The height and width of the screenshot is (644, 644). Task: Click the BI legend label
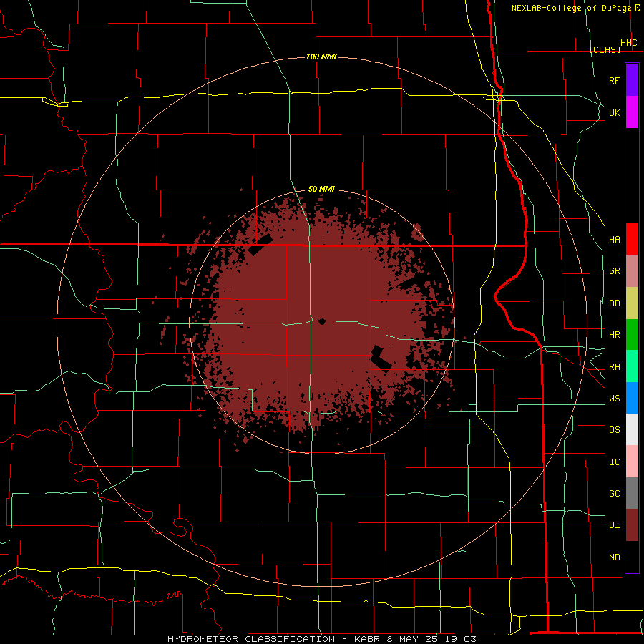coord(615,525)
